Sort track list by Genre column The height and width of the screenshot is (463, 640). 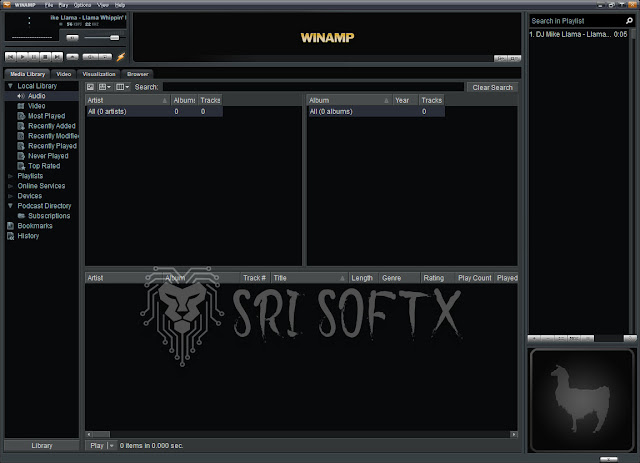coord(399,278)
